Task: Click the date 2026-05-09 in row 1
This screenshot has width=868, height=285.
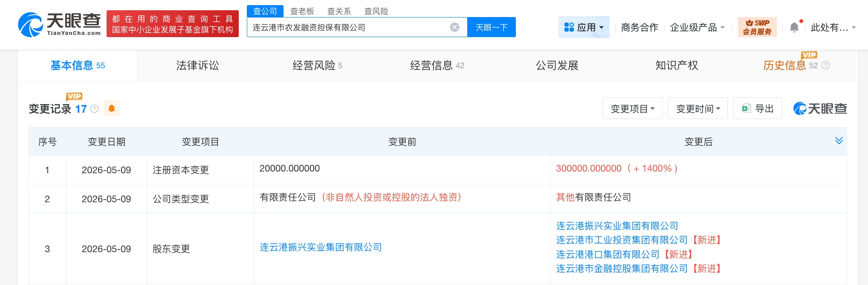Action: (x=106, y=170)
